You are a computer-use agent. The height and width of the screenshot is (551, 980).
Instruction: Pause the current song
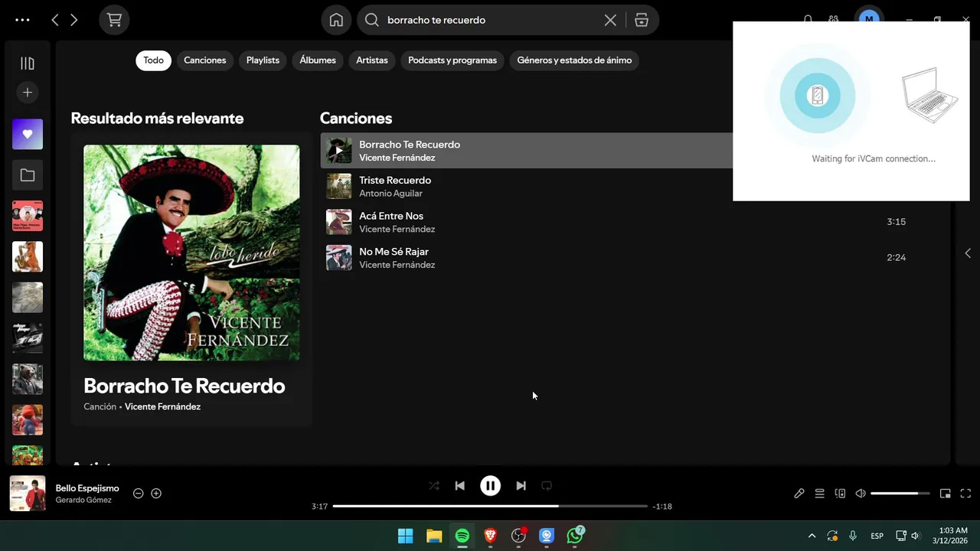click(490, 486)
